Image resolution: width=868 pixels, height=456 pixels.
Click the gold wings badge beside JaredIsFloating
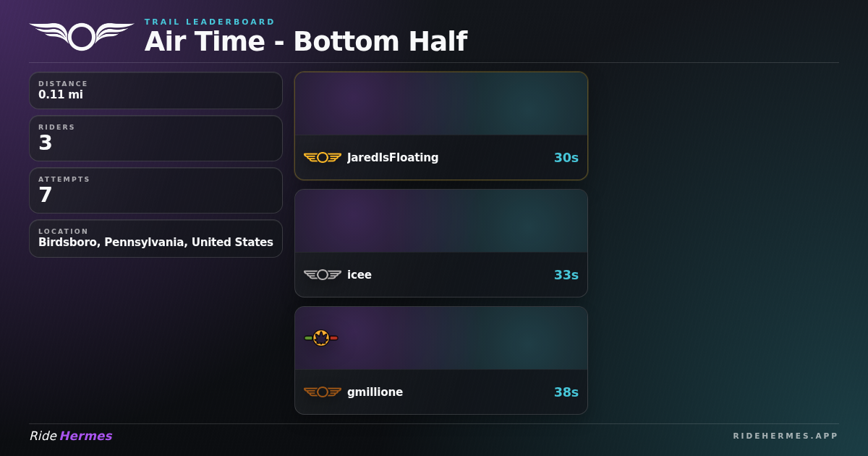click(x=323, y=157)
